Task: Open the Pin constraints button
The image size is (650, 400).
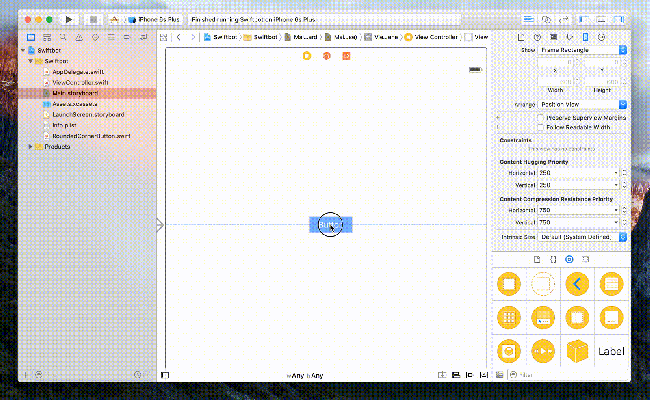Action: [470, 375]
